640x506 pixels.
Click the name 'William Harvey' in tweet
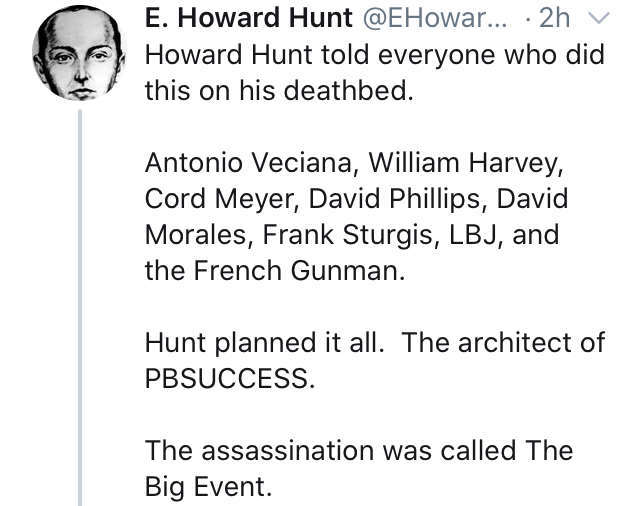pyautogui.click(x=466, y=163)
